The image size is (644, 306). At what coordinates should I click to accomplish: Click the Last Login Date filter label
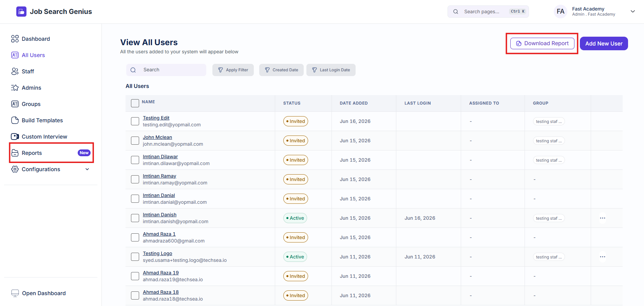335,70
